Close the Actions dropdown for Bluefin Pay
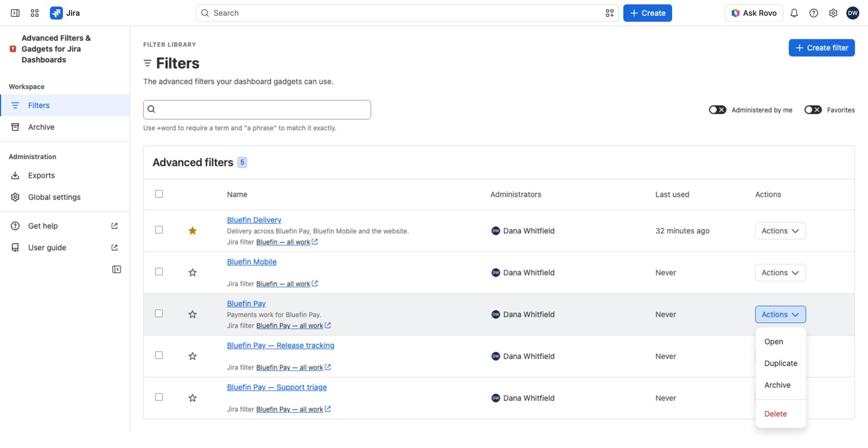The height and width of the screenshot is (448, 868). [780, 314]
